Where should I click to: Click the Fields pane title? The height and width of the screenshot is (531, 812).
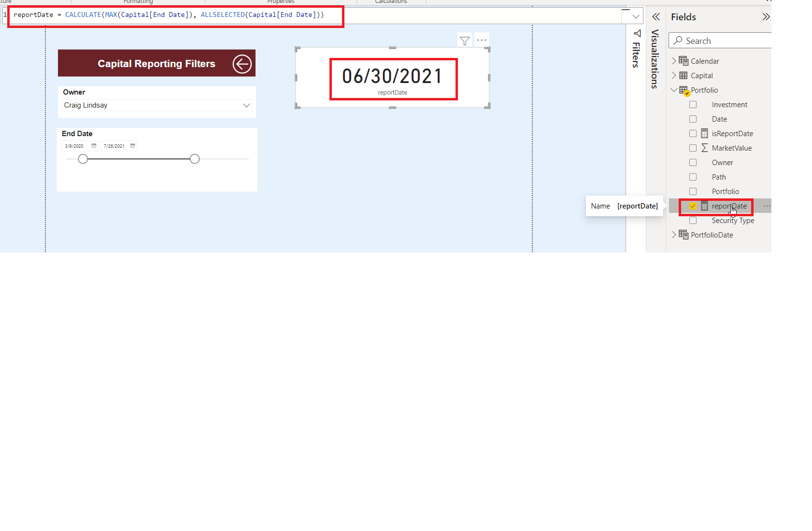tap(684, 17)
